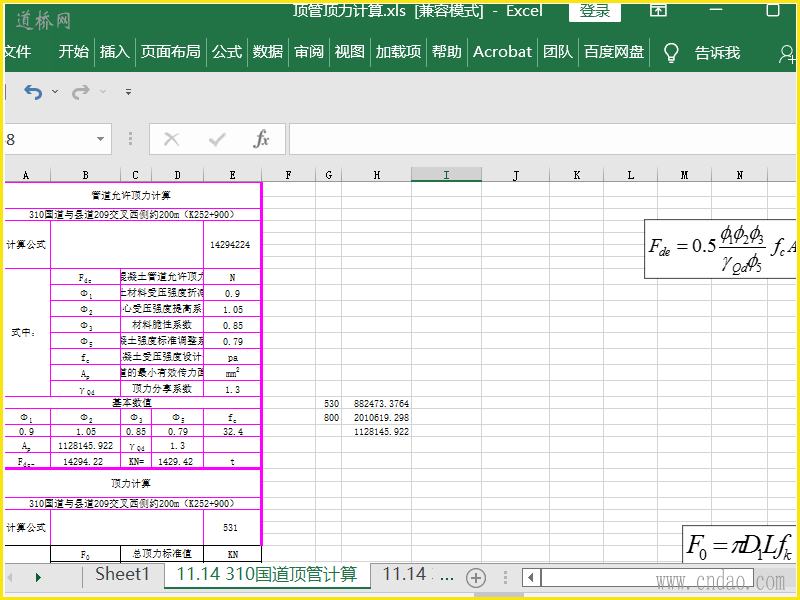This screenshot has height=600, width=800.
Task: Open the 审阅 ribbon tab
Action: coord(309,52)
